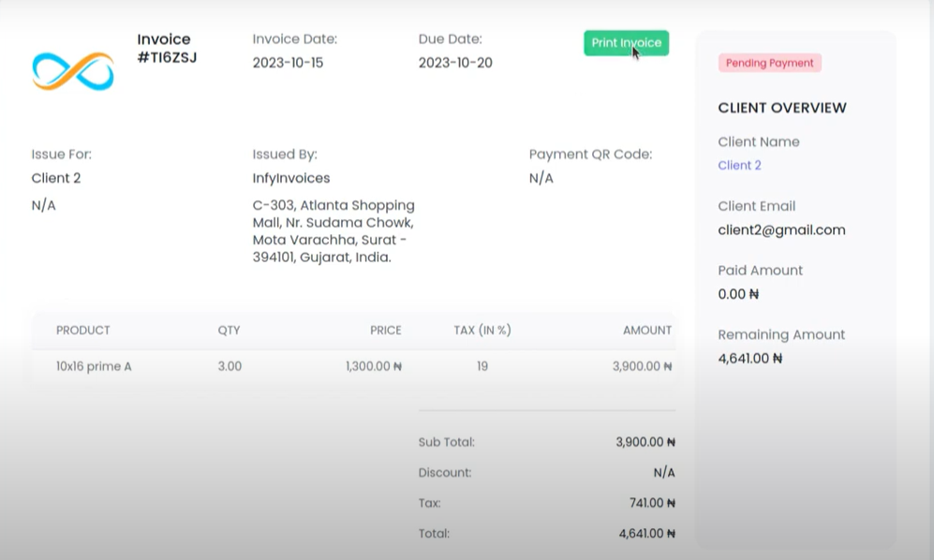Select the Invoice #TI6ZSJ heading
The height and width of the screenshot is (560, 934).
166,49
